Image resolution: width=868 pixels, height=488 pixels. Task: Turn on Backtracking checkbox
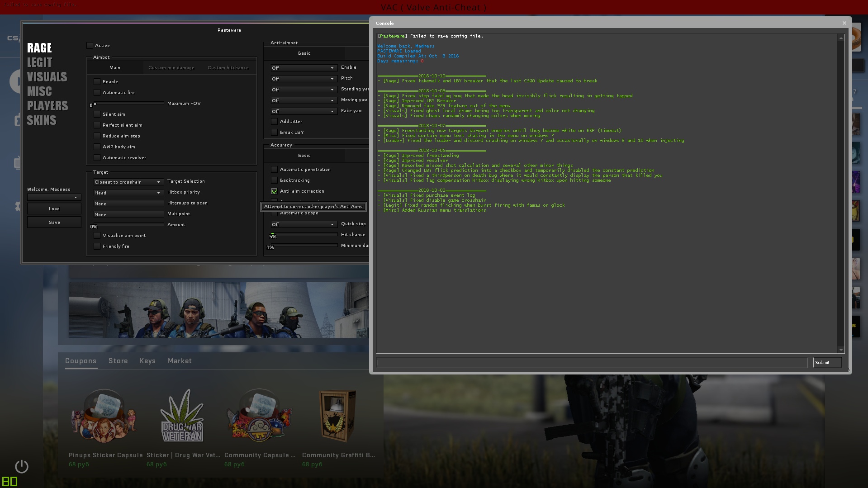tap(275, 180)
